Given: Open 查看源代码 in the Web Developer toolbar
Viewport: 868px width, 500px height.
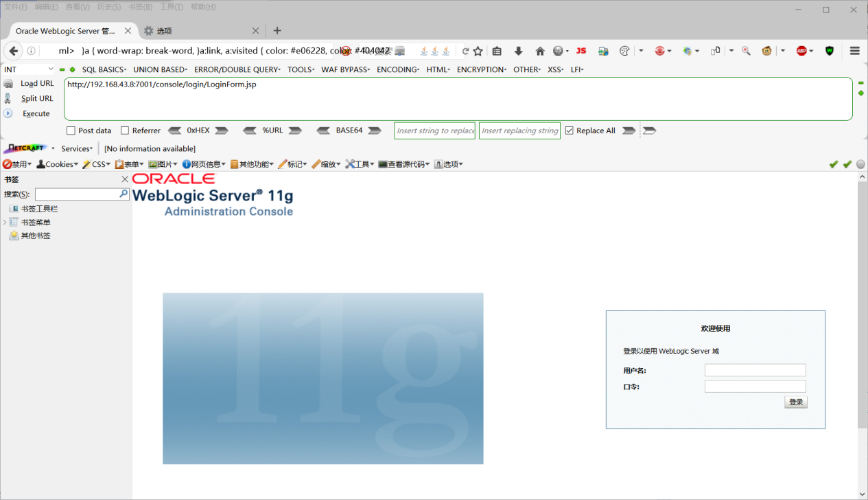Looking at the screenshot, I should pos(403,163).
